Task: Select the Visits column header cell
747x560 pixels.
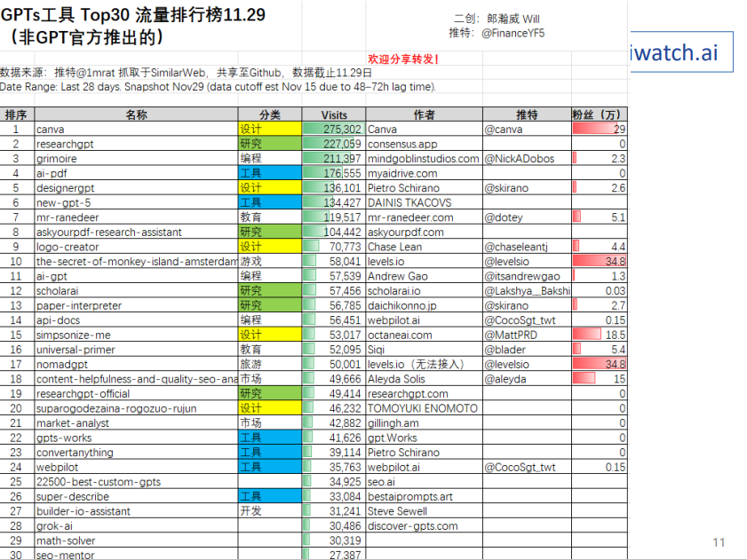Action: point(334,114)
